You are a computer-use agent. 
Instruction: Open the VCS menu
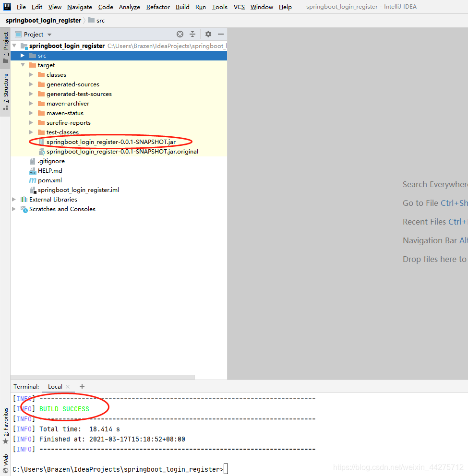click(x=239, y=7)
